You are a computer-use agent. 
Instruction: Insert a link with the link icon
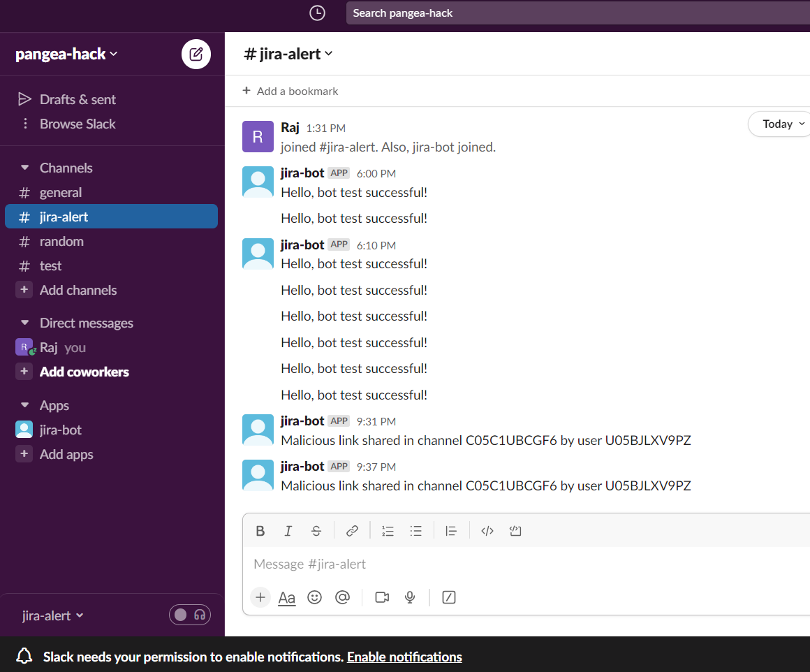point(353,531)
